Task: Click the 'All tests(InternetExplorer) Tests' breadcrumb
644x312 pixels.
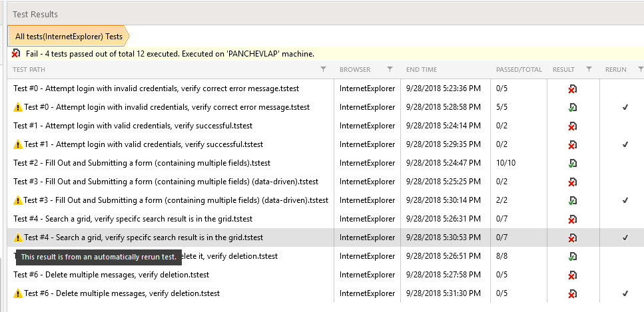Action: point(68,37)
